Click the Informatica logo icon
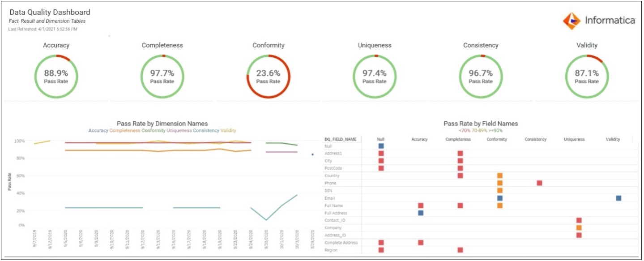The image size is (644, 261). click(571, 21)
